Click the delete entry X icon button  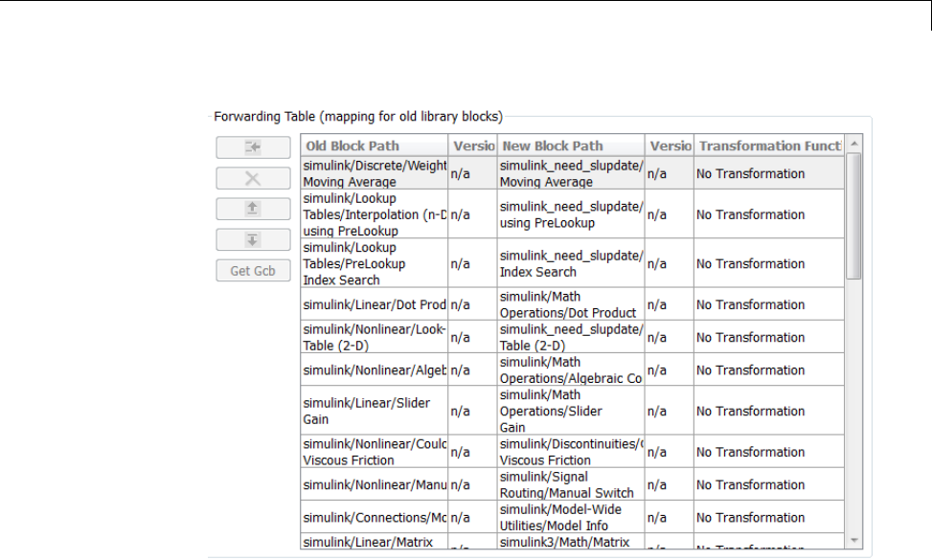click(253, 178)
